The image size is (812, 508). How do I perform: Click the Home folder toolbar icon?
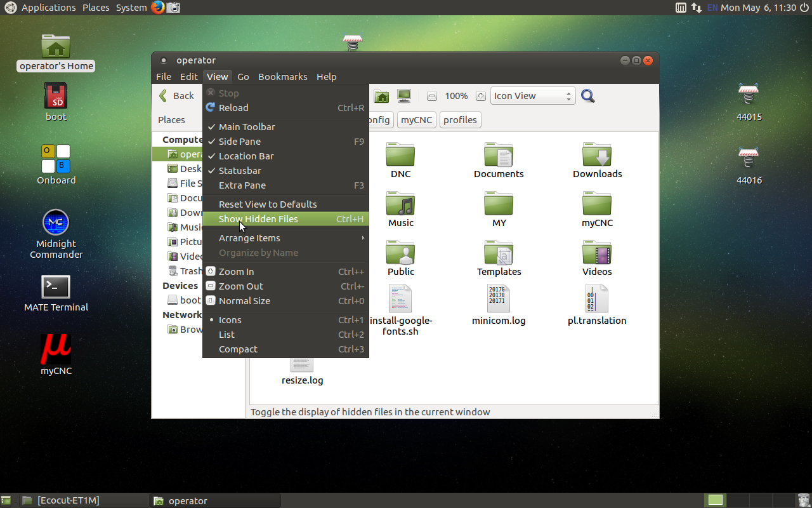[381, 96]
